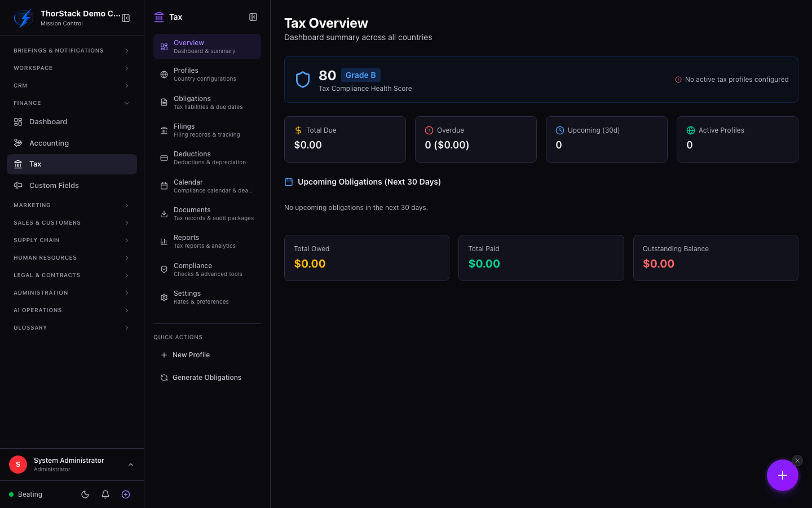The width and height of the screenshot is (812, 508).
Task: Click the purple floating plus button
Action: [782, 475]
